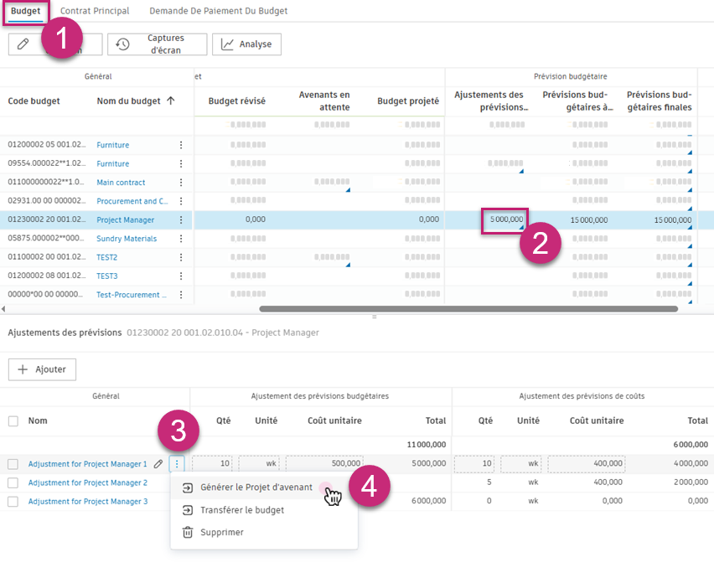This screenshot has width=714, height=588.
Task: Open the Main contract budget link
Action: click(121, 182)
